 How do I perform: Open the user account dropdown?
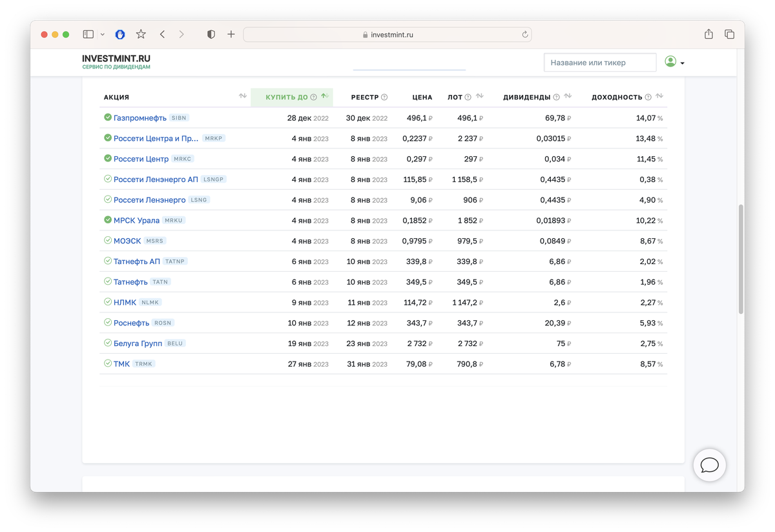tap(675, 63)
